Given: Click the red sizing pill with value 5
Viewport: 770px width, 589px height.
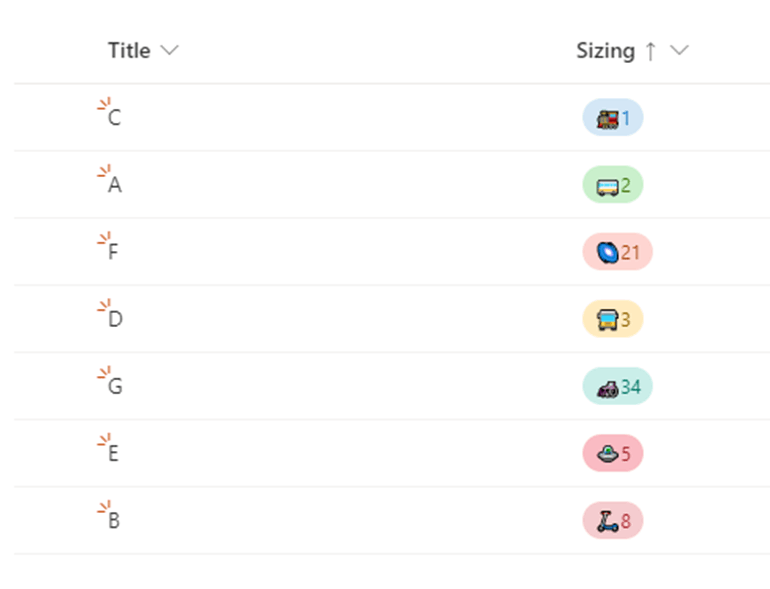Looking at the screenshot, I should [613, 453].
